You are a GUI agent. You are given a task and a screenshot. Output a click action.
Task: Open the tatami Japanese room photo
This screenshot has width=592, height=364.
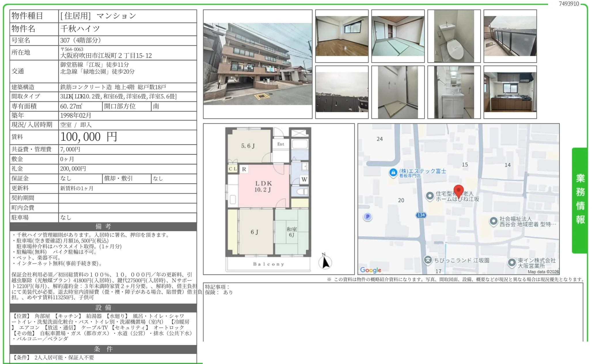coord(398,36)
